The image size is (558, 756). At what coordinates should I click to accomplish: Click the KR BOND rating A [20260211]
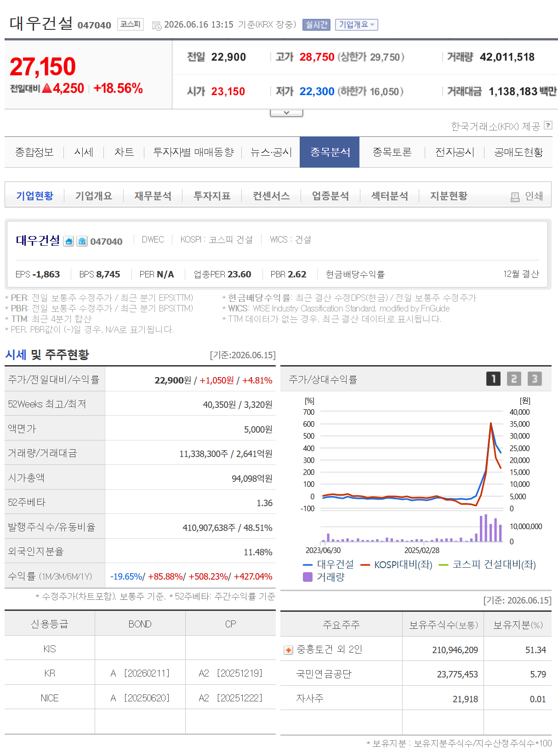[x=140, y=673]
